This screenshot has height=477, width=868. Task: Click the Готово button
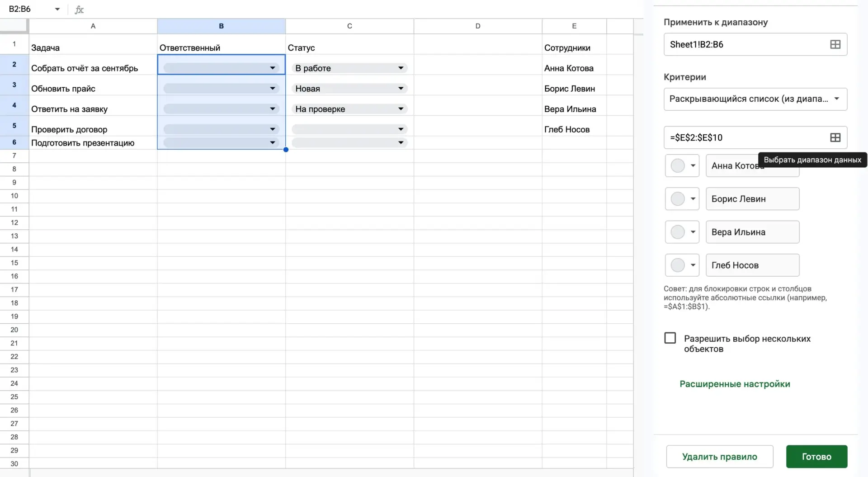[816, 457]
